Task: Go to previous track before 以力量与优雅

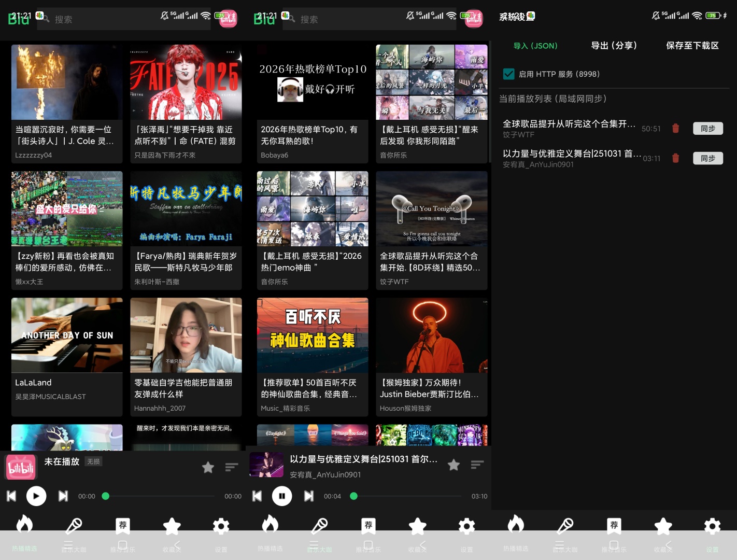Action: pos(257,496)
